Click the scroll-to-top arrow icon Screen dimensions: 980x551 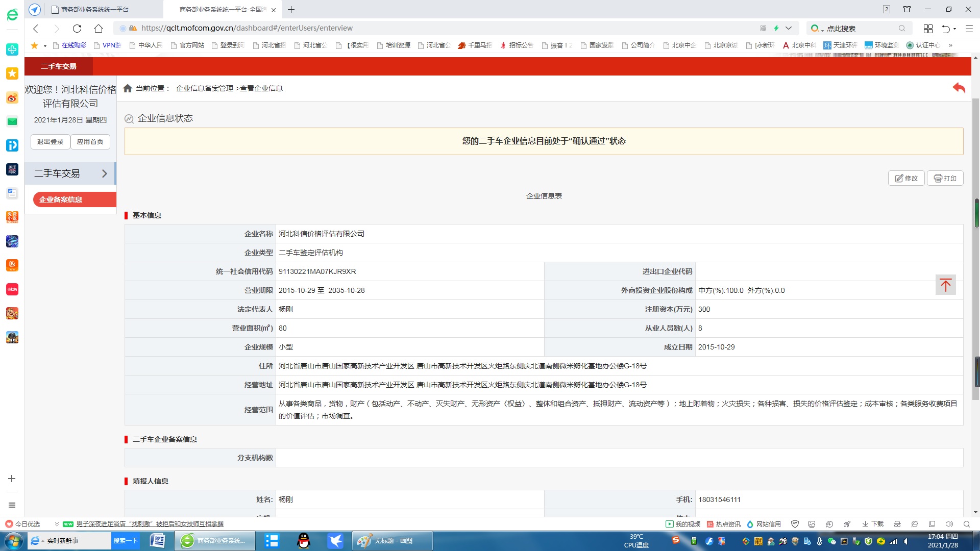point(945,285)
